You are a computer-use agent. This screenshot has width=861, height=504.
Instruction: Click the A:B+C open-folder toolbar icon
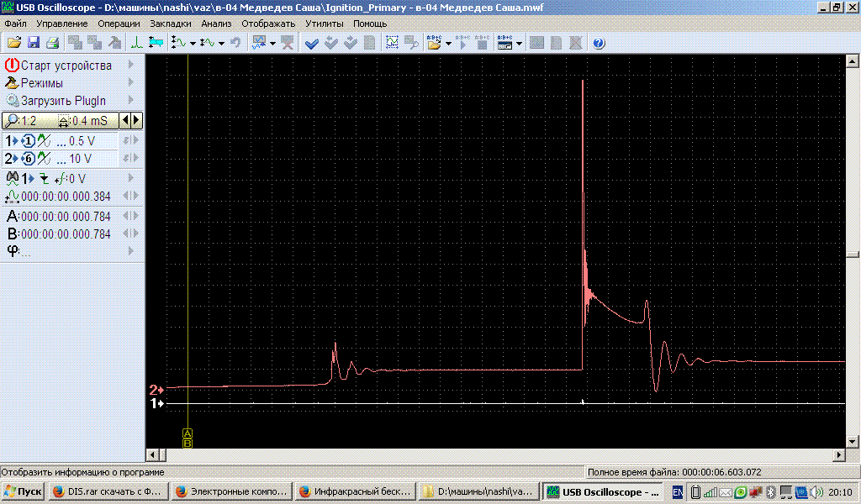click(x=434, y=43)
